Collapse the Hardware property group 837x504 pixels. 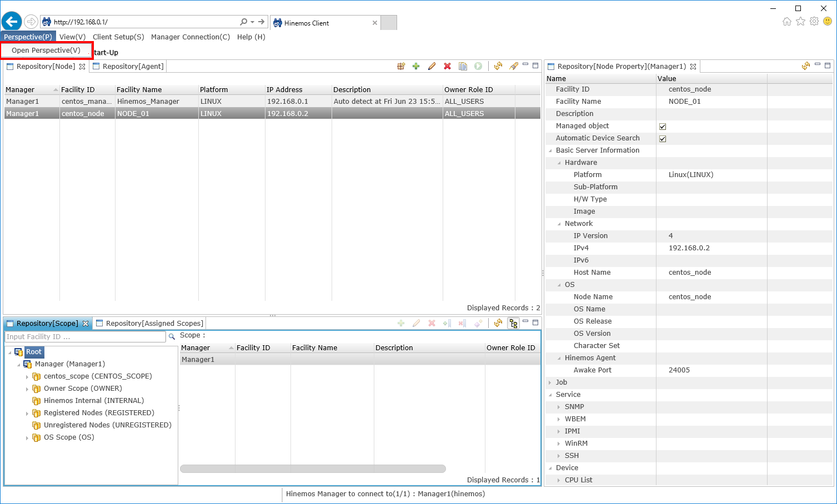[559, 163]
